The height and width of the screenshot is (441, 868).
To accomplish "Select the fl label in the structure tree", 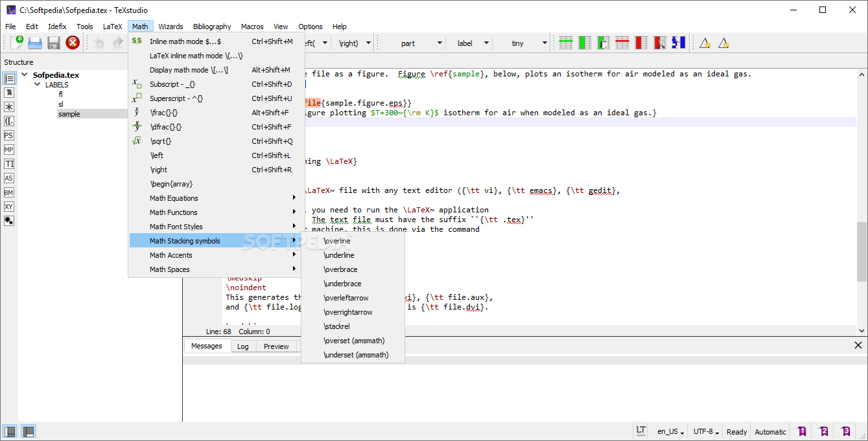I will point(61,95).
